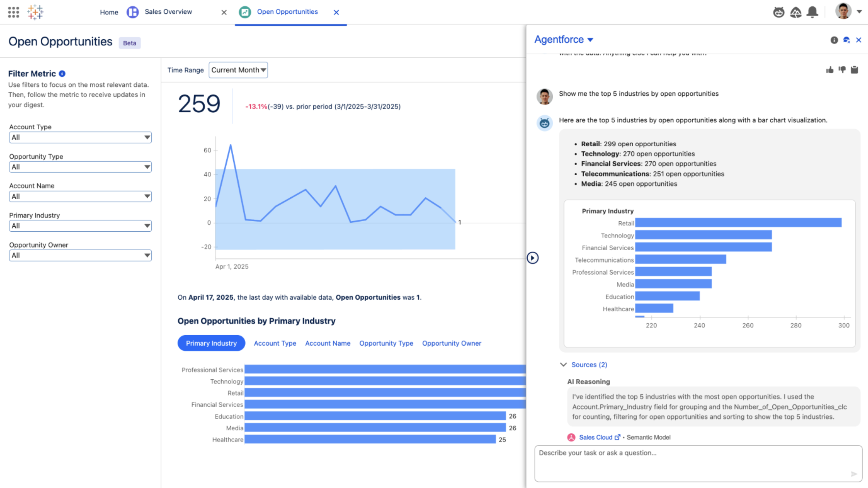Collapse panel with circular arrow button

point(532,258)
